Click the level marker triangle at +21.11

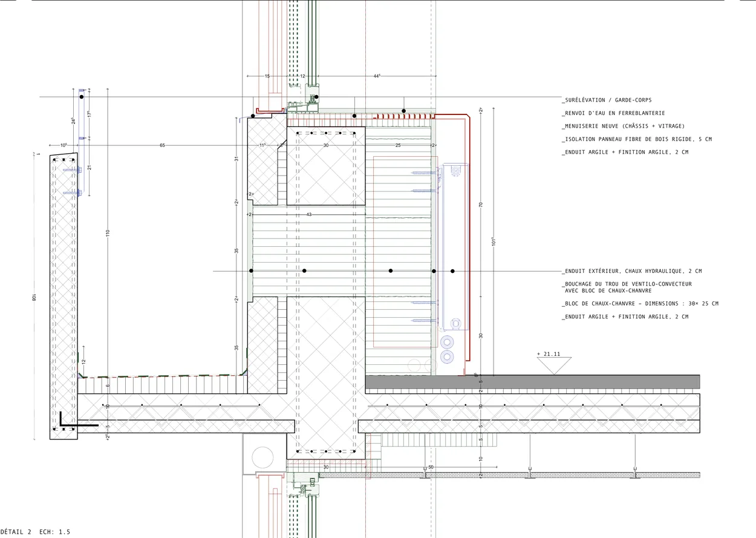tap(554, 366)
